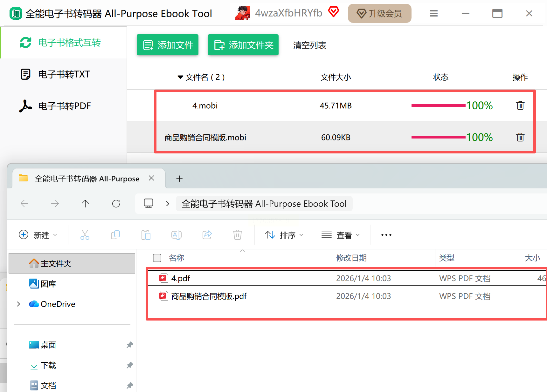Pin toggle next to 桌面 in sidebar

(x=130, y=345)
